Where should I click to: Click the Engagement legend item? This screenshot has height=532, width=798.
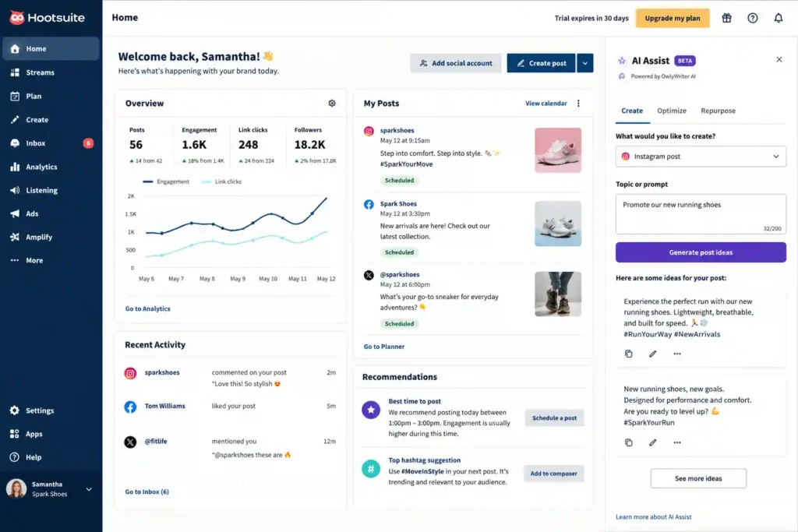pyautogui.click(x=166, y=181)
